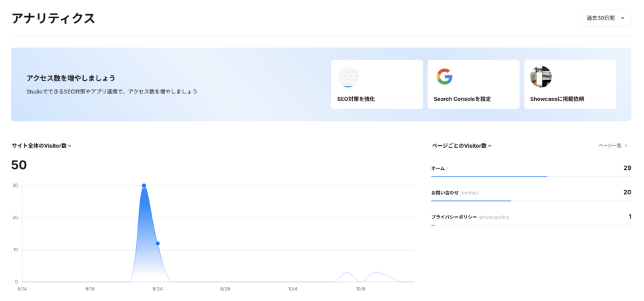This screenshot has width=644, height=301.
Task: Click the SEO card thumbnail icon
Action: click(347, 77)
